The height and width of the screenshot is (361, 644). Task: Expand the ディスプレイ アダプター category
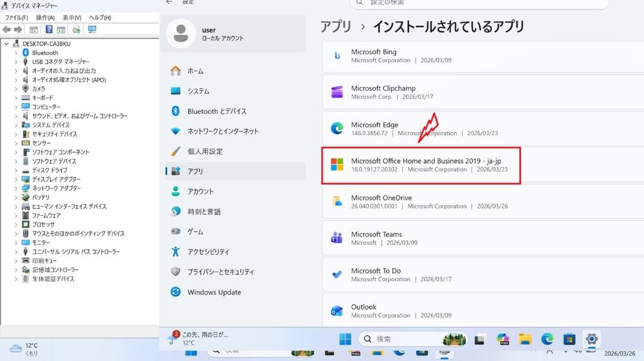(16, 179)
